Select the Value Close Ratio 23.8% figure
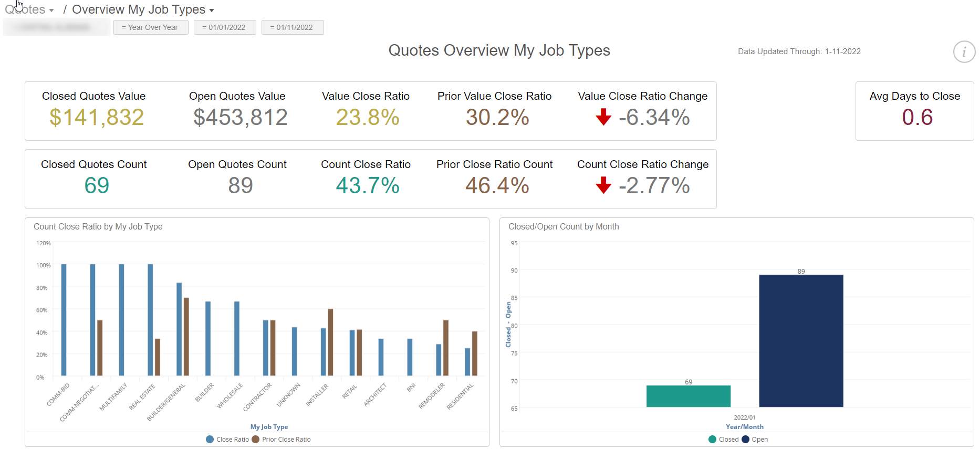980x449 pixels. [x=368, y=117]
